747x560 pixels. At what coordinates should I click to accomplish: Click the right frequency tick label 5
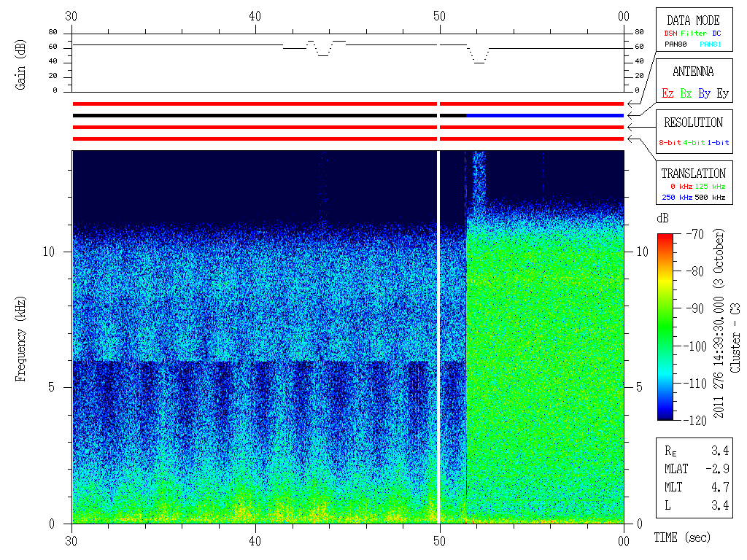coord(639,387)
